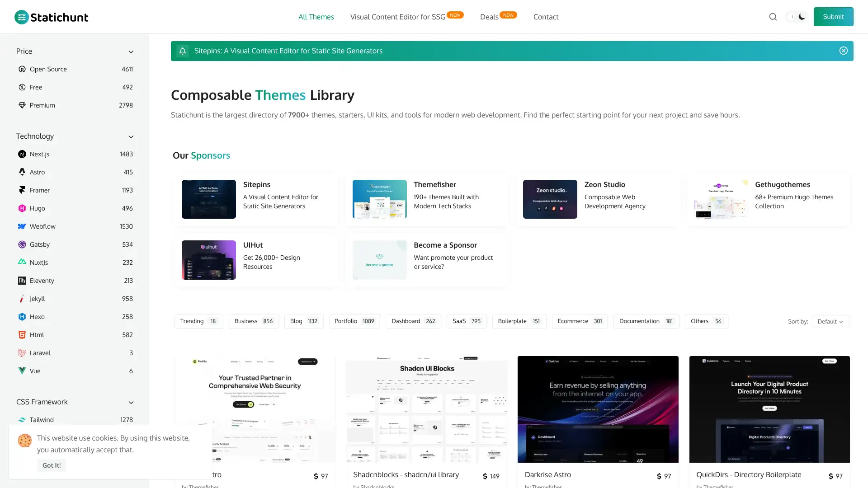This screenshot has height=488, width=868.
Task: Dismiss the Sitepins announcement banner
Action: 844,51
